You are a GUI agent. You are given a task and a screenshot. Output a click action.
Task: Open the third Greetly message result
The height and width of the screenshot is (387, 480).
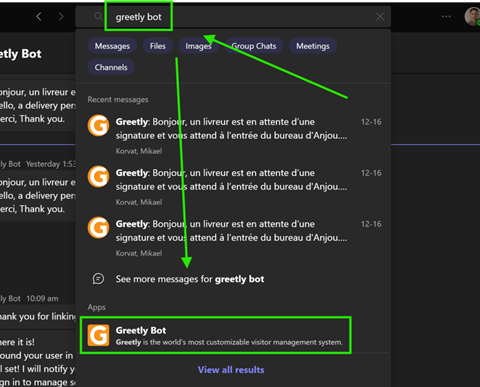[234, 237]
